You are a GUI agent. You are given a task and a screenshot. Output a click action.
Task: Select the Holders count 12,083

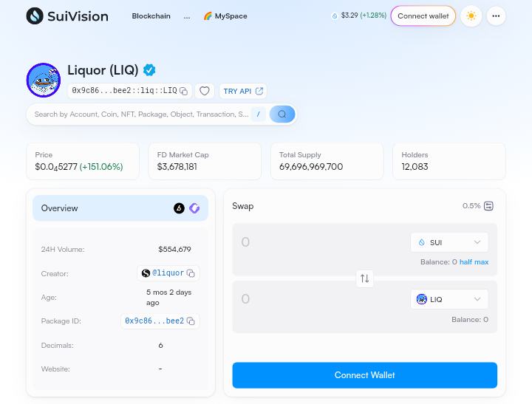[415, 167]
